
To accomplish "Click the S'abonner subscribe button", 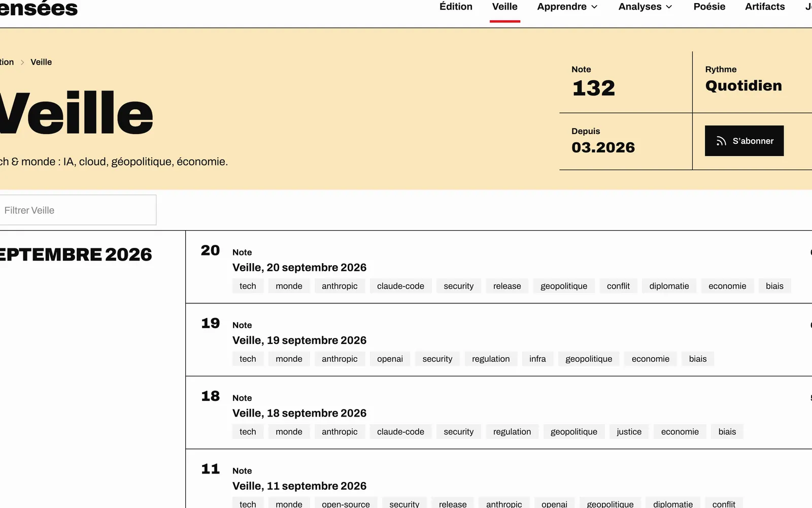I will pos(745,141).
